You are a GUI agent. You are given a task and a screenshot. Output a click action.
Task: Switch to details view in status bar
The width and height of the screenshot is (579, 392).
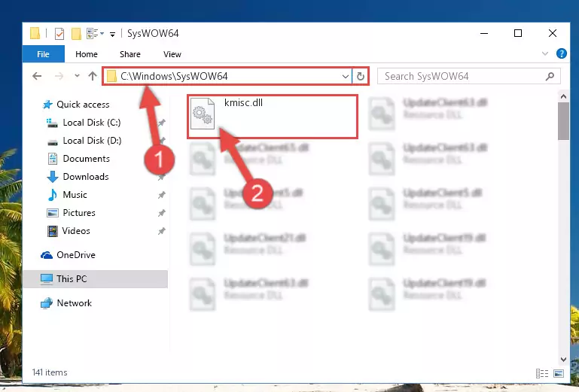coord(542,373)
